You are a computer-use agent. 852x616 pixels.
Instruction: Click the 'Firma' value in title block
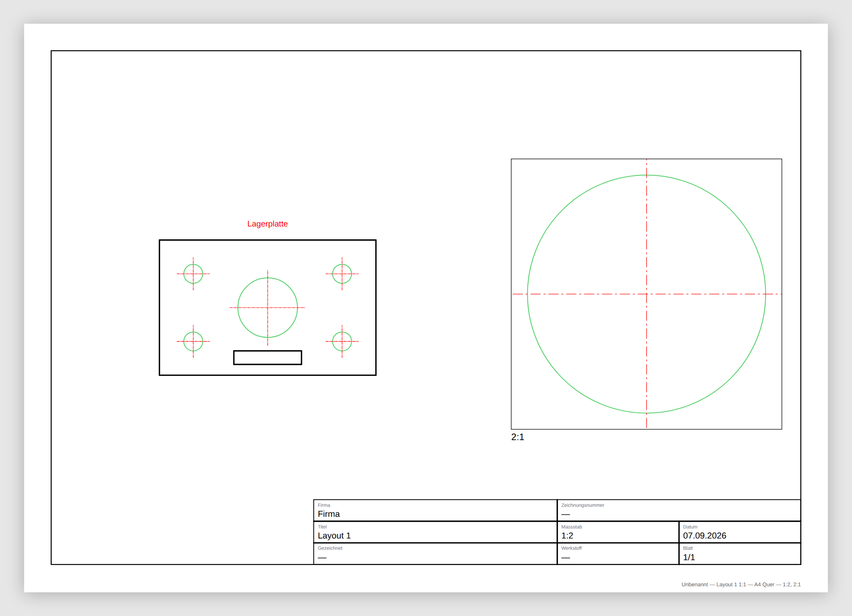(329, 514)
